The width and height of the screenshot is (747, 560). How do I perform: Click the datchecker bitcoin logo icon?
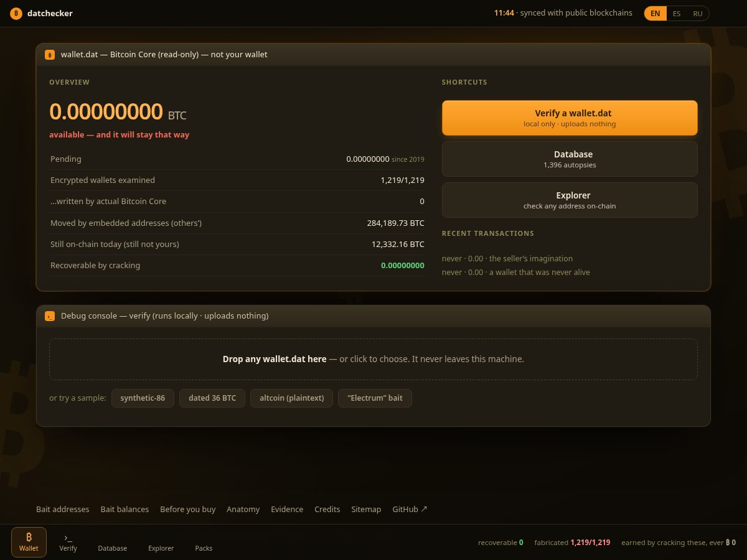point(16,13)
